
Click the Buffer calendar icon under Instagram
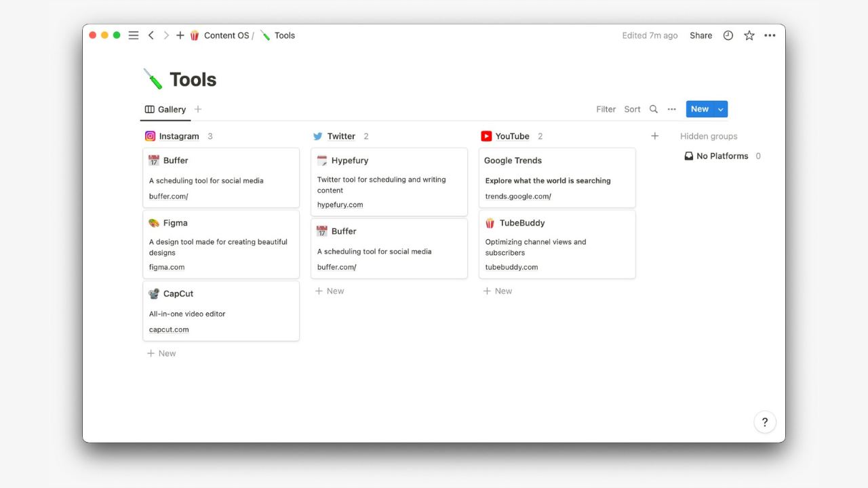pyautogui.click(x=154, y=161)
